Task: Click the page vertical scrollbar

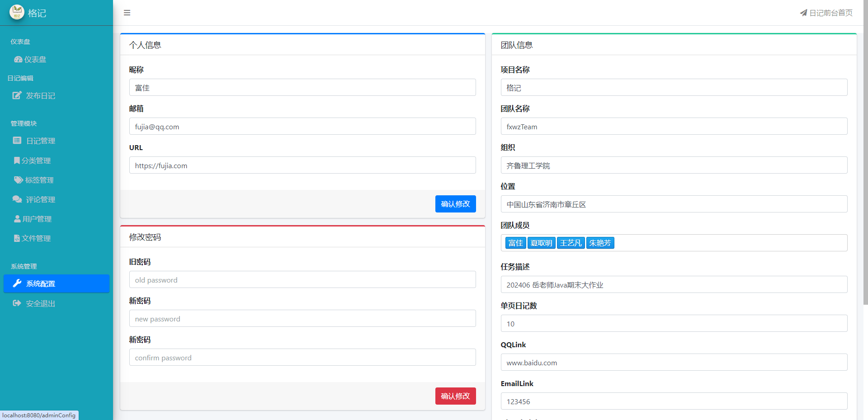Action: pyautogui.click(x=865, y=154)
